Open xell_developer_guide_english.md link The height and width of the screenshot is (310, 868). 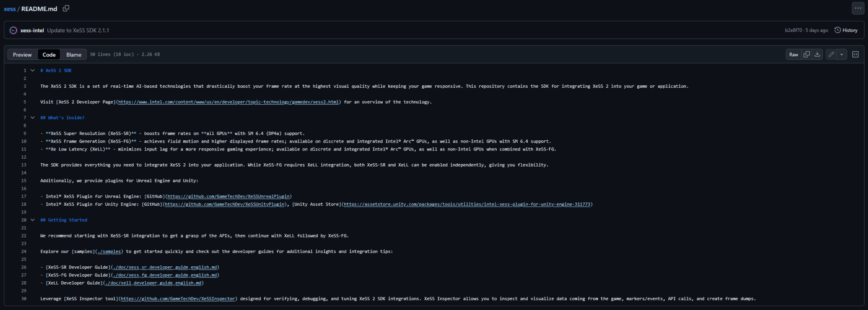153,283
